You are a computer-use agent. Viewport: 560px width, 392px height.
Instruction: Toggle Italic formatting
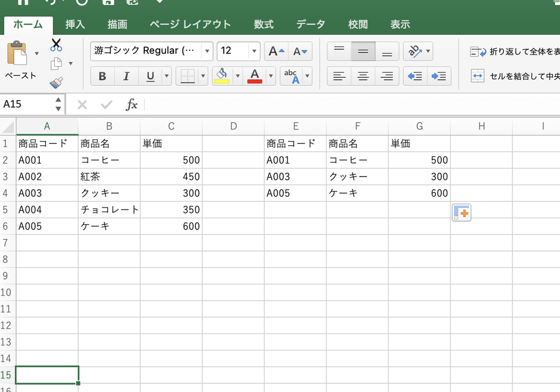[x=126, y=76]
